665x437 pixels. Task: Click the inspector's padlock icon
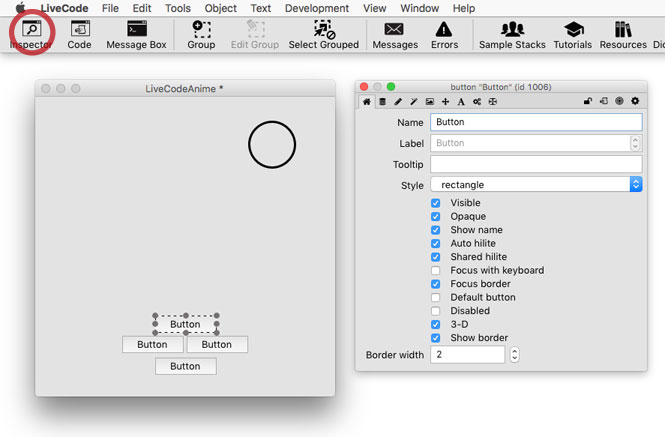588,101
